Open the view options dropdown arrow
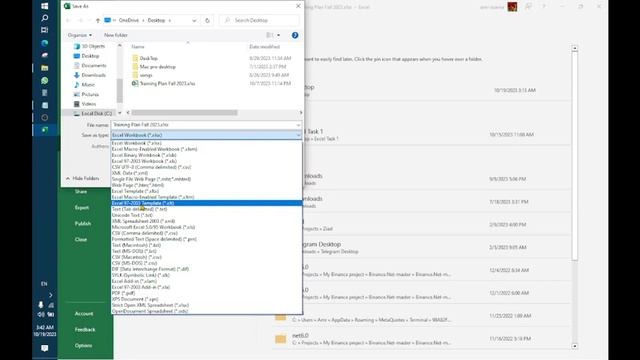640x360 pixels. click(x=279, y=35)
